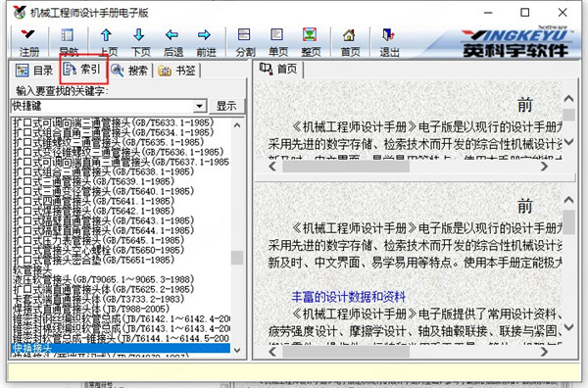
Task: Click index list scrollbar down arrow
Action: (x=237, y=350)
